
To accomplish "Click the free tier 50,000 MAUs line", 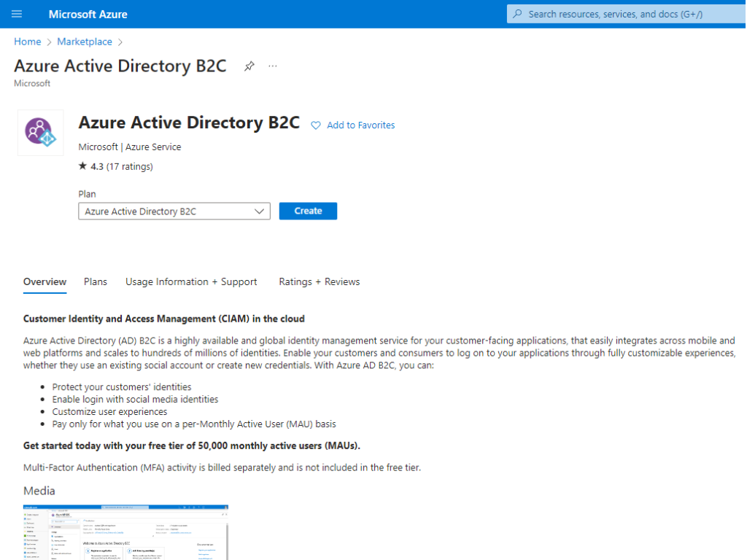I will coord(192,446).
